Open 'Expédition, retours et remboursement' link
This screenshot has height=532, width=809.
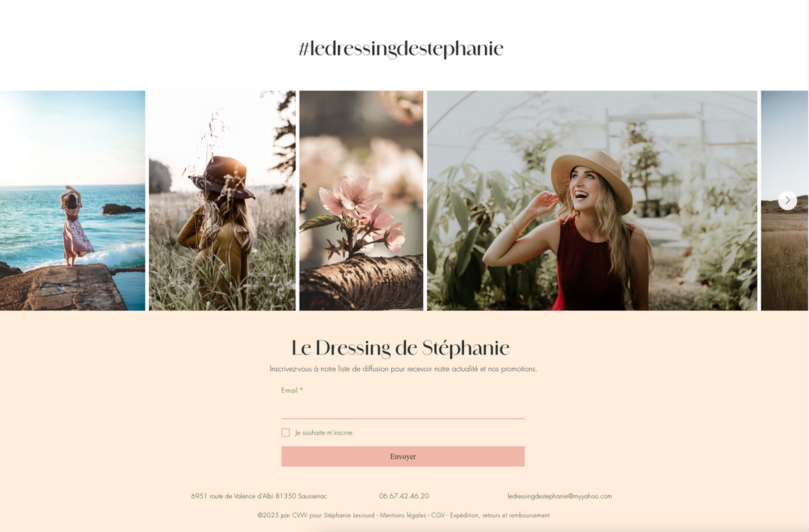(500, 515)
